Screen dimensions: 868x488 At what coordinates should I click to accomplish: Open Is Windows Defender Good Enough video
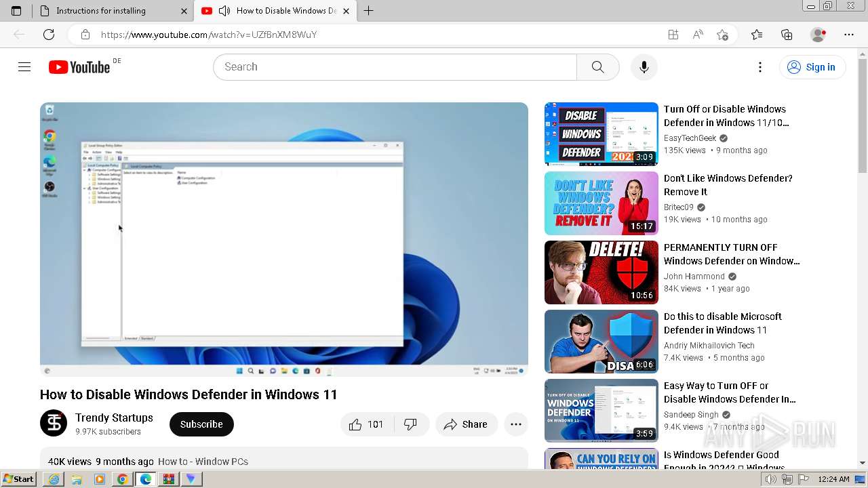point(724,461)
